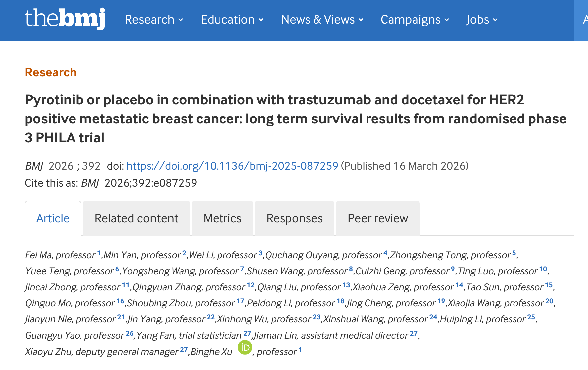
Task: Select the Metrics tab
Action: [x=222, y=218]
